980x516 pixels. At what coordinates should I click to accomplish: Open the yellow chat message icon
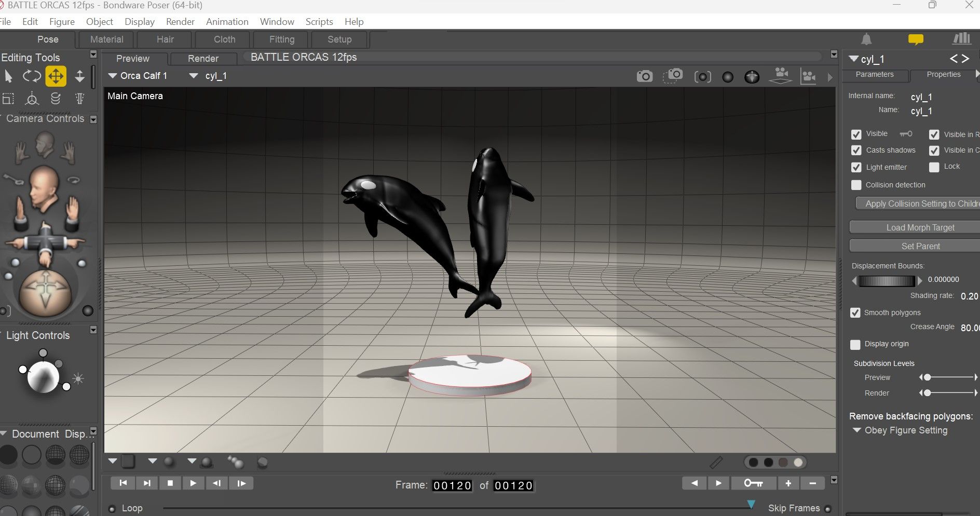(x=916, y=39)
